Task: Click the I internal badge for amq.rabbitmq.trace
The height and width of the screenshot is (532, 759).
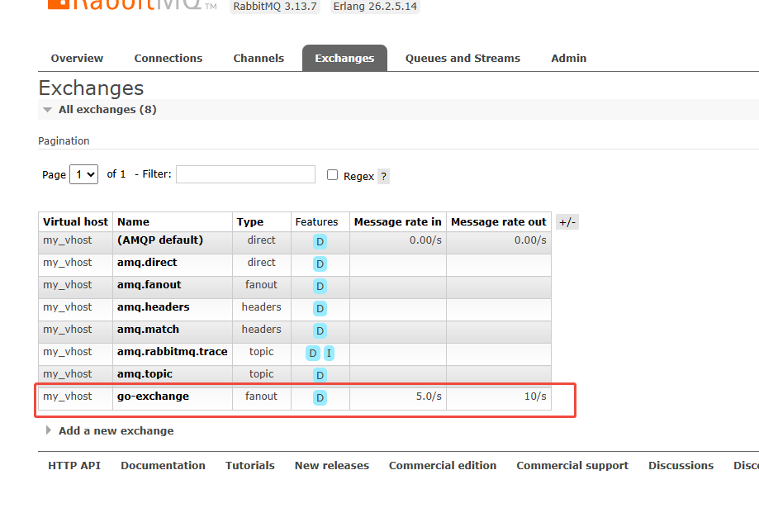Action: (329, 354)
